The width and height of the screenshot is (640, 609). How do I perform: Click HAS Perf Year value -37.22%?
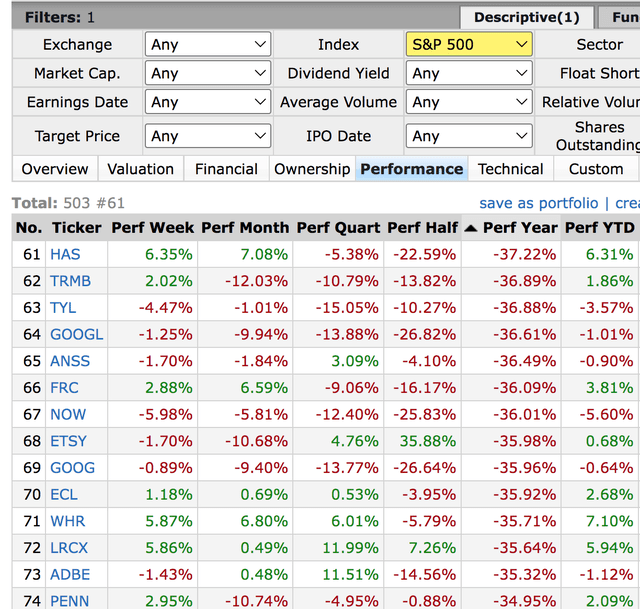524,254
